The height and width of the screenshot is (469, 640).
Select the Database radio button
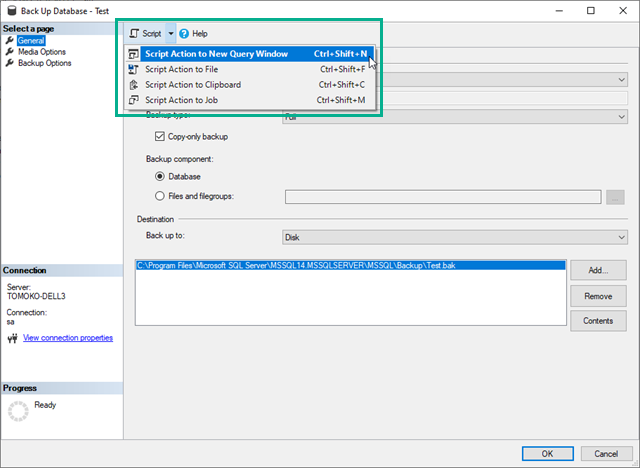coord(160,176)
